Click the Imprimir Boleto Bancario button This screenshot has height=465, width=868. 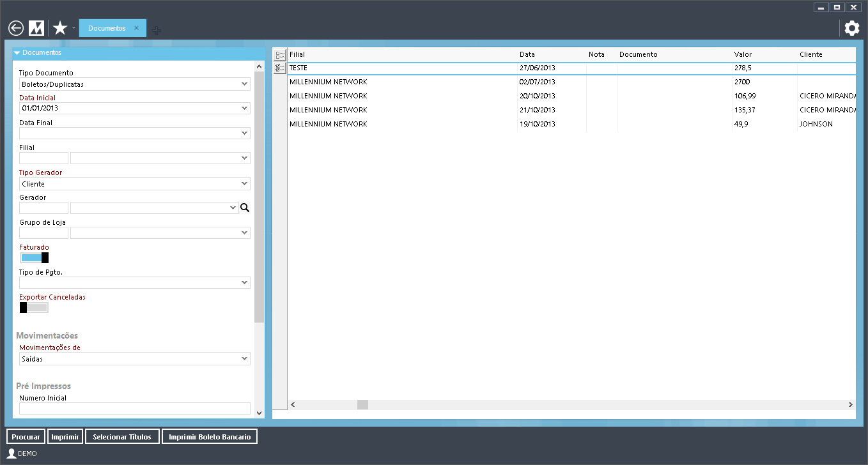(210, 437)
